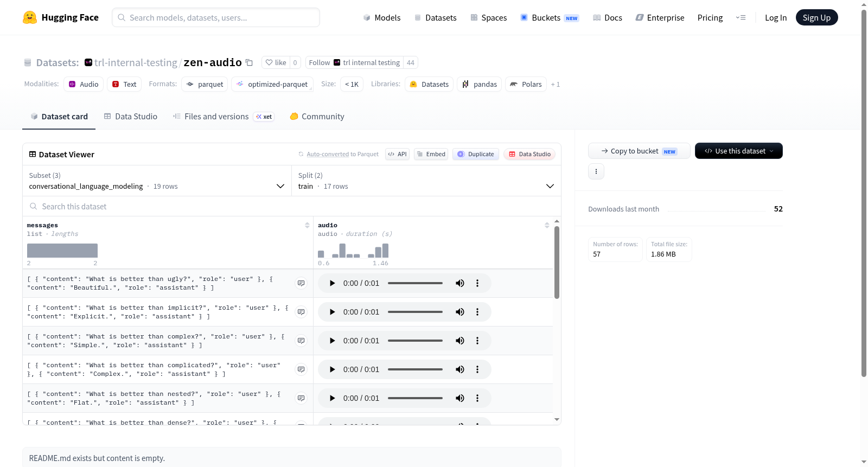Expand the Subset dropdown
This screenshot has height=467, width=868.
point(157,181)
